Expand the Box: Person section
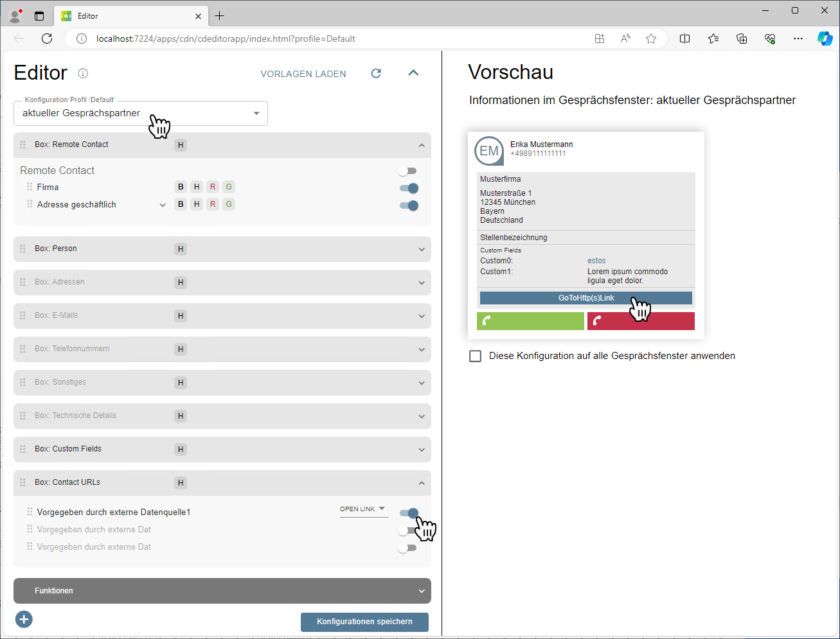This screenshot has height=639, width=840. click(x=222, y=249)
